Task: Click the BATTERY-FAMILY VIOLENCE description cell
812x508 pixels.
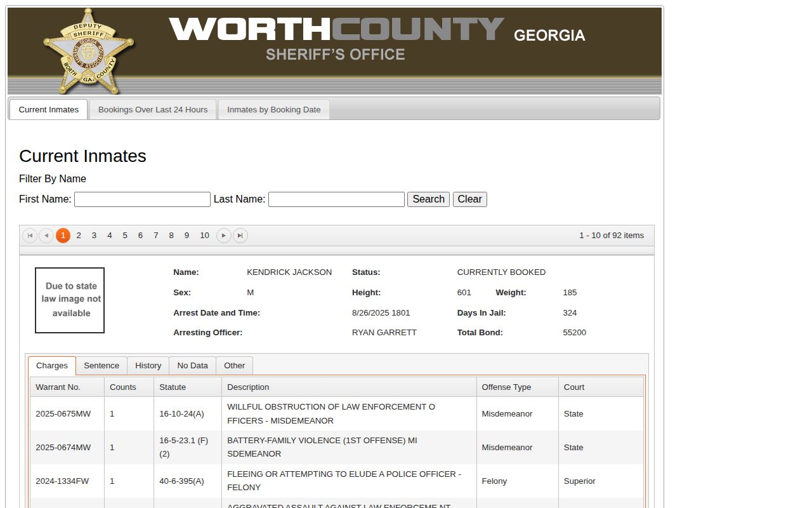Action: point(350,448)
